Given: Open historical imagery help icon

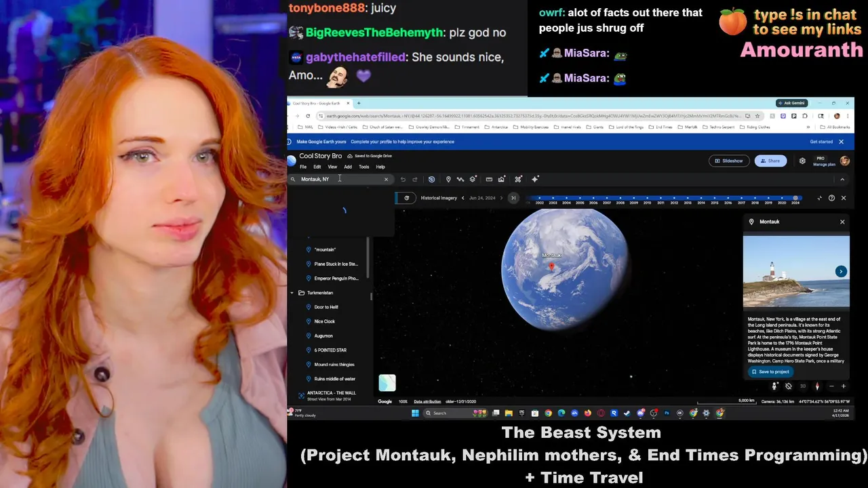Looking at the screenshot, I should [831, 198].
